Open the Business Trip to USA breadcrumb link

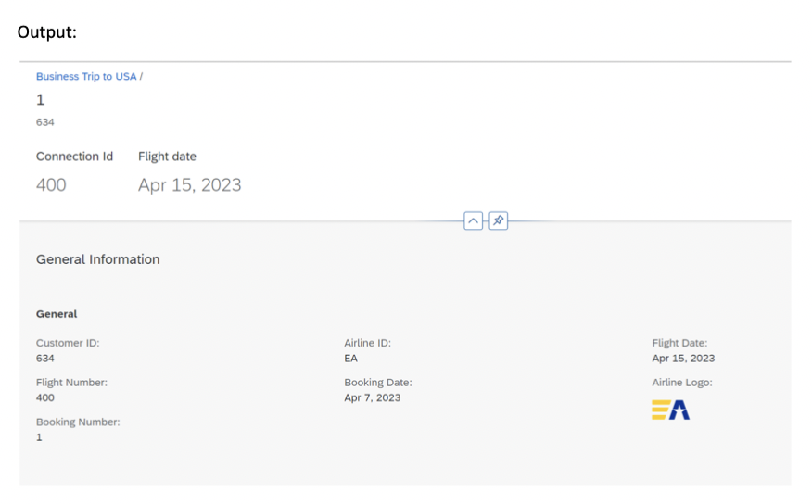(86, 77)
